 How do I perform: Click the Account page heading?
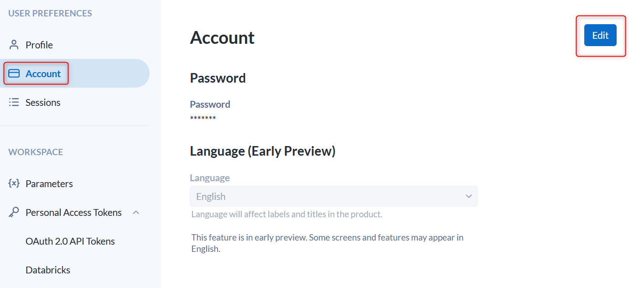coord(222,38)
